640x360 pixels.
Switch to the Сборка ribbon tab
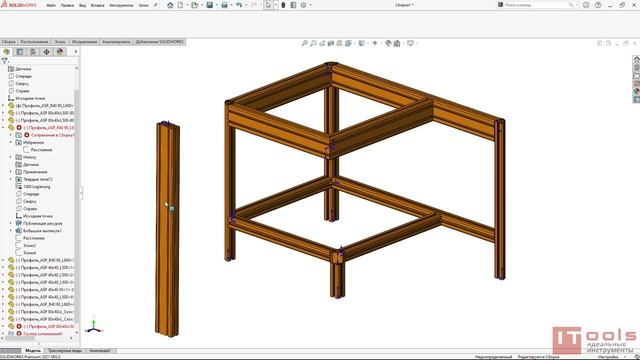coord(8,42)
